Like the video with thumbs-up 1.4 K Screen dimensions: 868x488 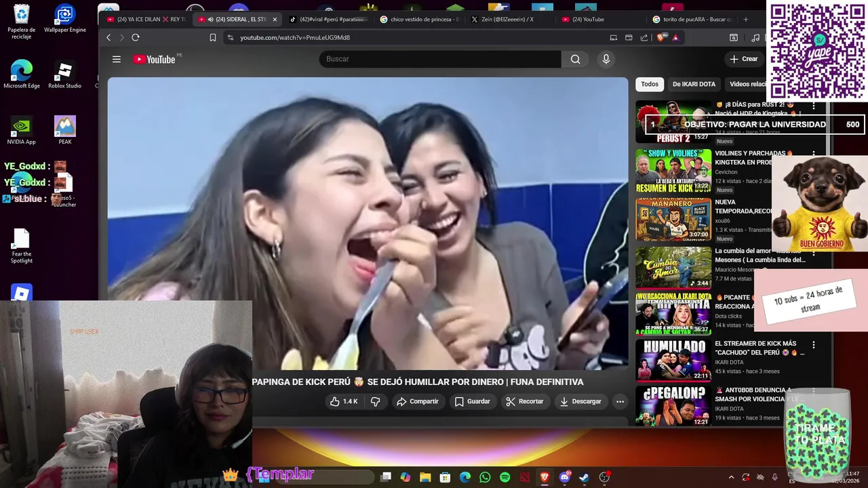click(344, 401)
